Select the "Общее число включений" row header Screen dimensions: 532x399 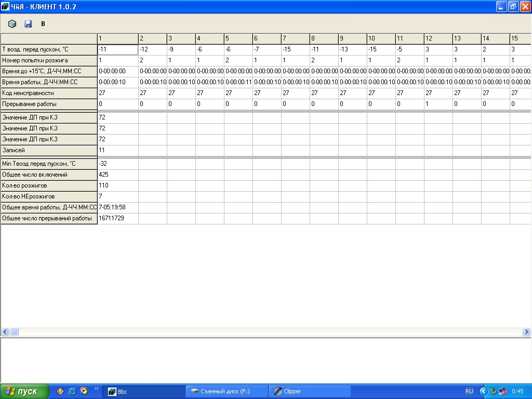[49, 175]
